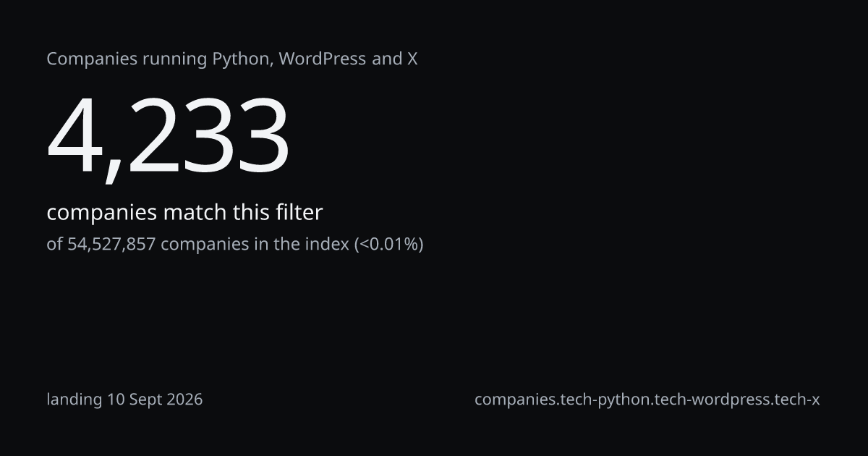Click the "10 Sept 2026" date

(155, 399)
